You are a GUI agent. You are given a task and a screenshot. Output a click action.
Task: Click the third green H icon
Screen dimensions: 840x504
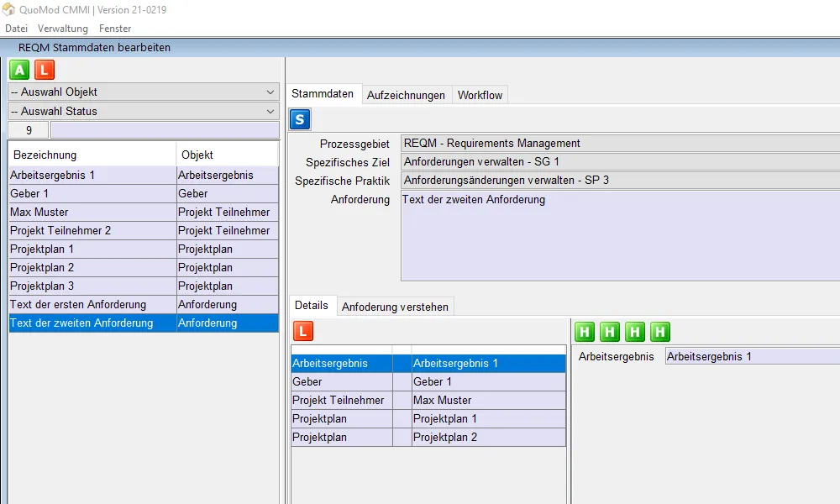click(x=635, y=332)
